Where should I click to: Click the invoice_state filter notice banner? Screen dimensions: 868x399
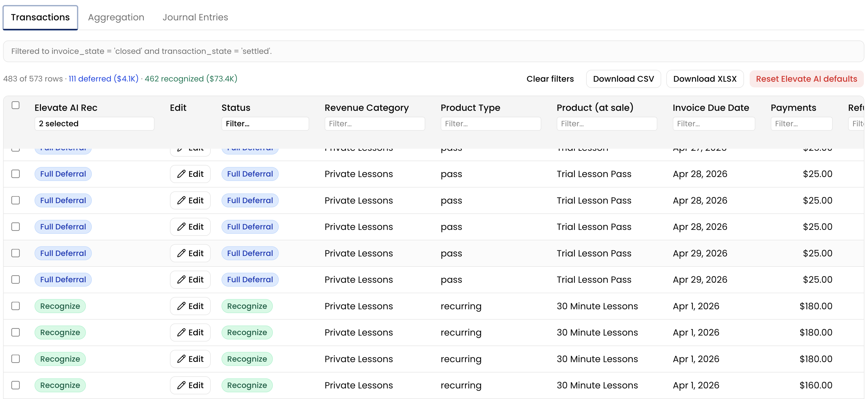click(433, 51)
